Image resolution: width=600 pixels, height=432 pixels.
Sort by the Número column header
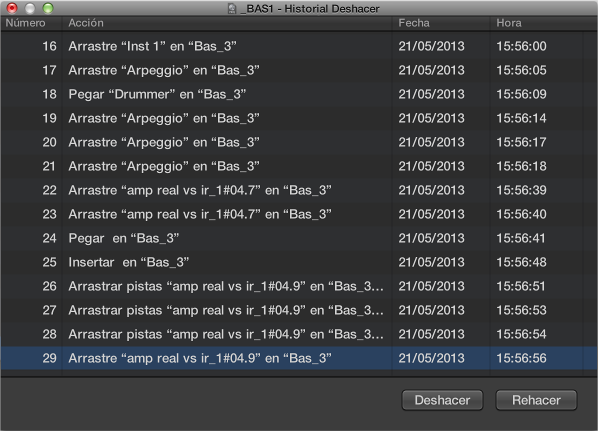pos(31,23)
